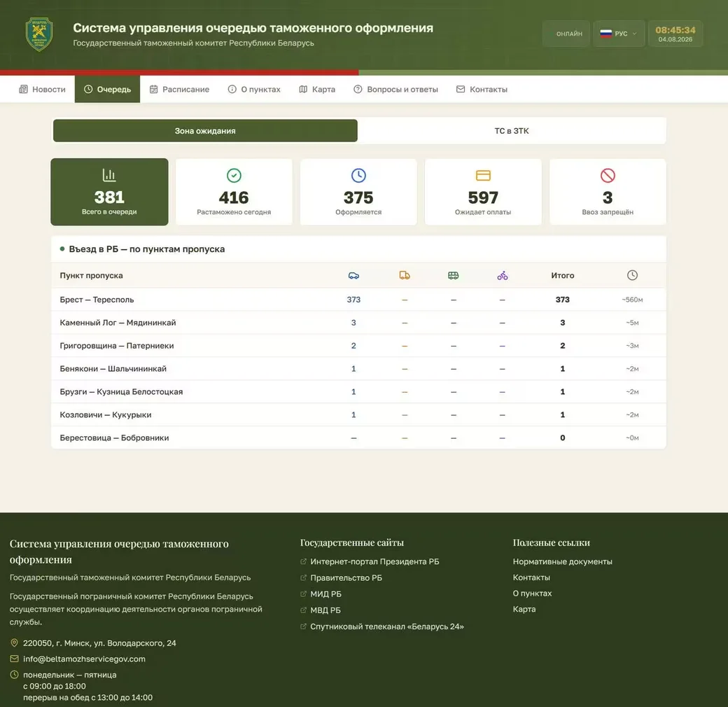Select Бенякони — Шальчининкай row
Screen dimensions: 728x707
pyautogui.click(x=358, y=369)
